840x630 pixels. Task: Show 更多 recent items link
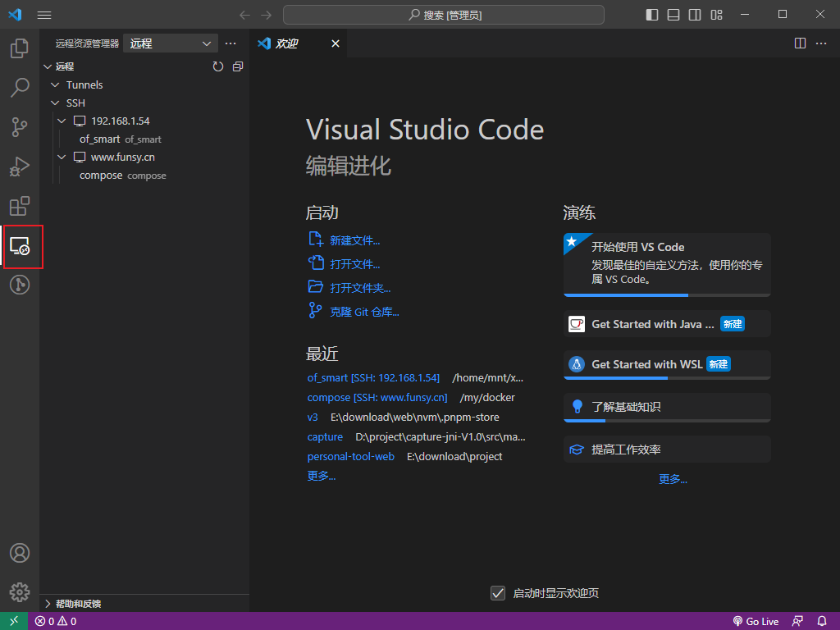pyautogui.click(x=321, y=476)
